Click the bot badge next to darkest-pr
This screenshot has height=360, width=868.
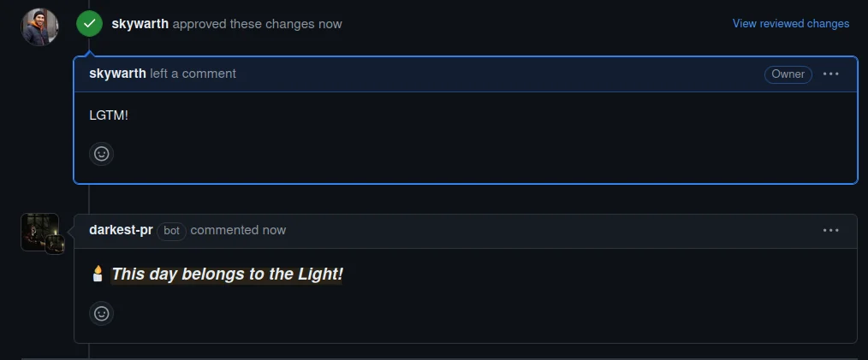pyautogui.click(x=171, y=231)
